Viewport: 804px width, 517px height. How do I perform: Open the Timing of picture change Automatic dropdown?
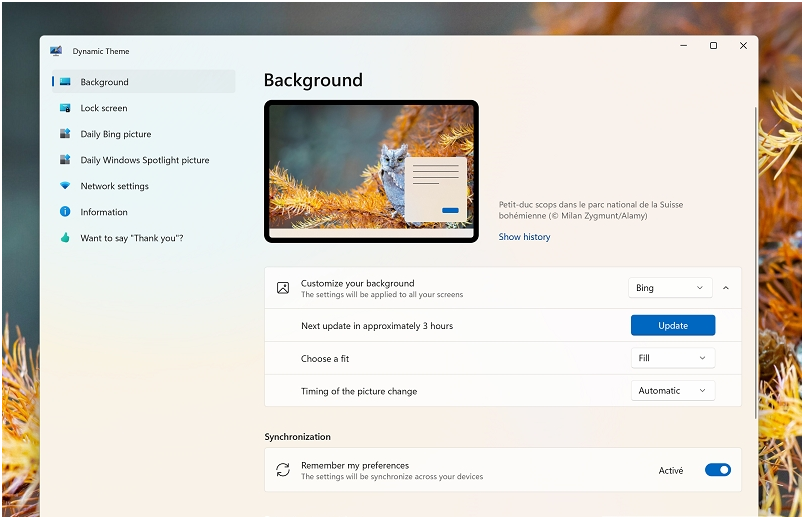point(673,391)
